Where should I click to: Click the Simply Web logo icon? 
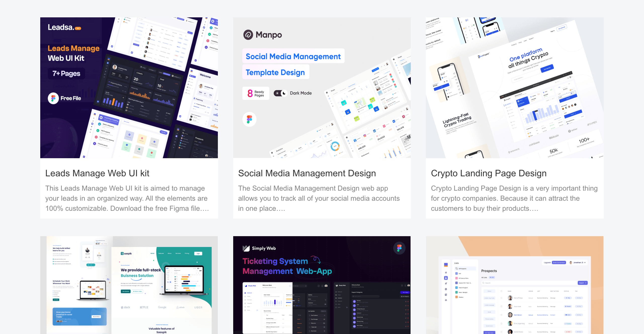tap(246, 247)
